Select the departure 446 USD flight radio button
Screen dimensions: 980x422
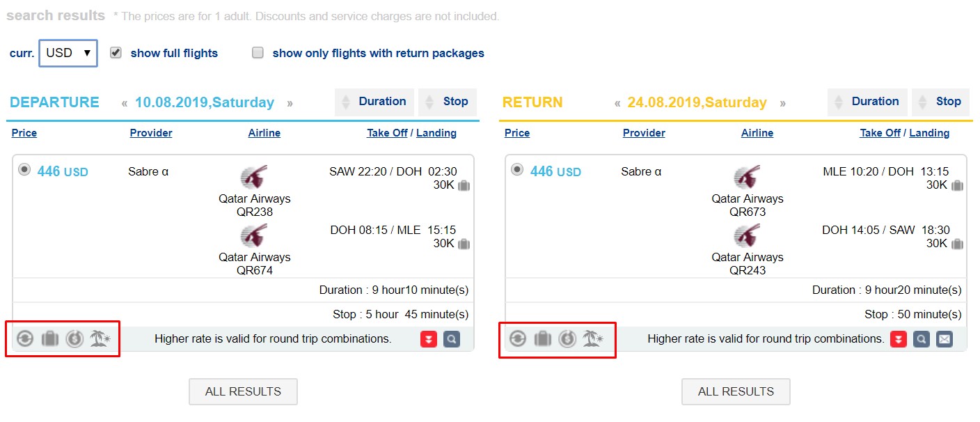click(24, 169)
